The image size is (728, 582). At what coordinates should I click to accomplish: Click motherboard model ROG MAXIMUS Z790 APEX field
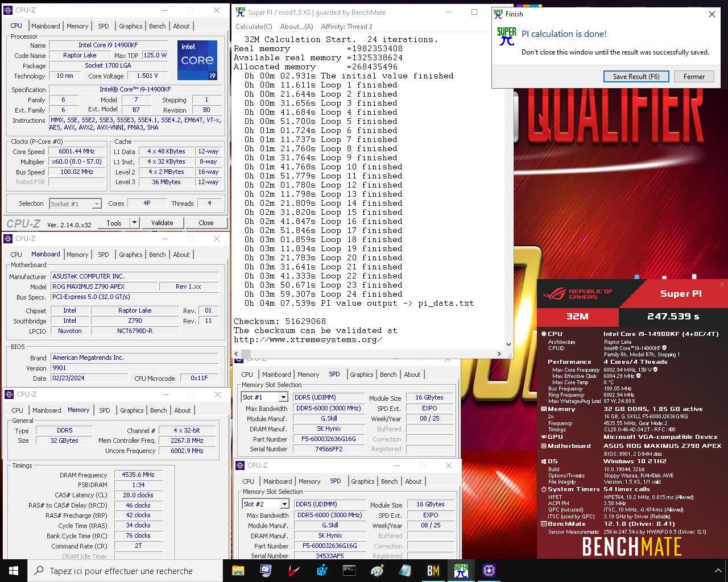pos(104,286)
